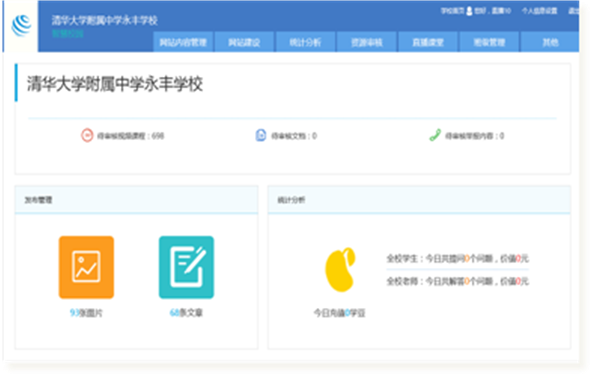
Task: Click the orange picture management icon
Action: [86, 267]
